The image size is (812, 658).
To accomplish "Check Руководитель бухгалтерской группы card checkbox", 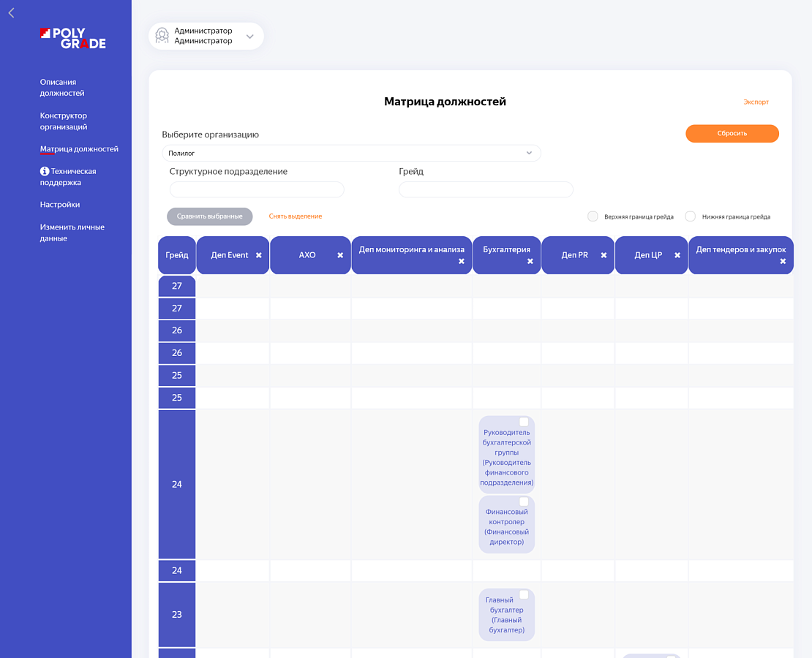I will tap(524, 422).
